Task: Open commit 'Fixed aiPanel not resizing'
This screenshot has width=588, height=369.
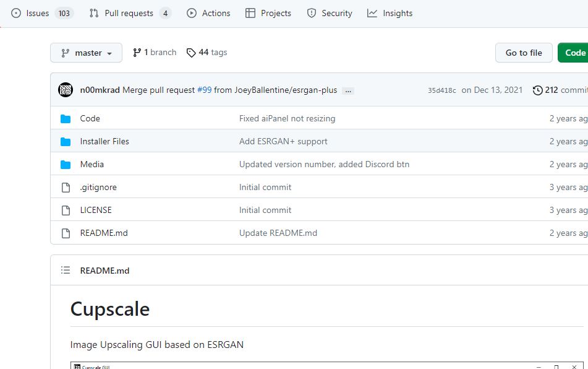Action: [x=288, y=118]
